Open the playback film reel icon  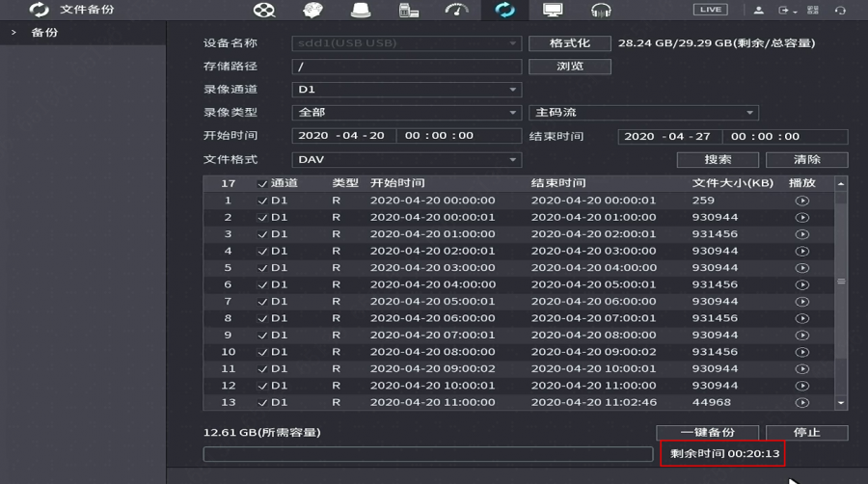click(264, 10)
